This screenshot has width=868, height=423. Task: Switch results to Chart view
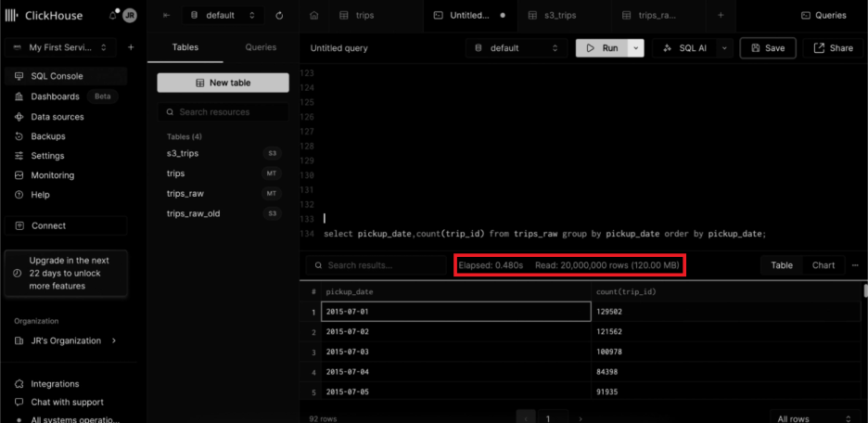(823, 265)
